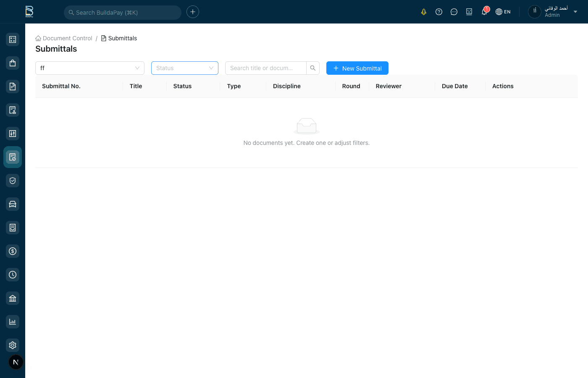This screenshot has height=378, width=588.
Task: Open the shield check sidebar icon
Action: click(x=13, y=181)
